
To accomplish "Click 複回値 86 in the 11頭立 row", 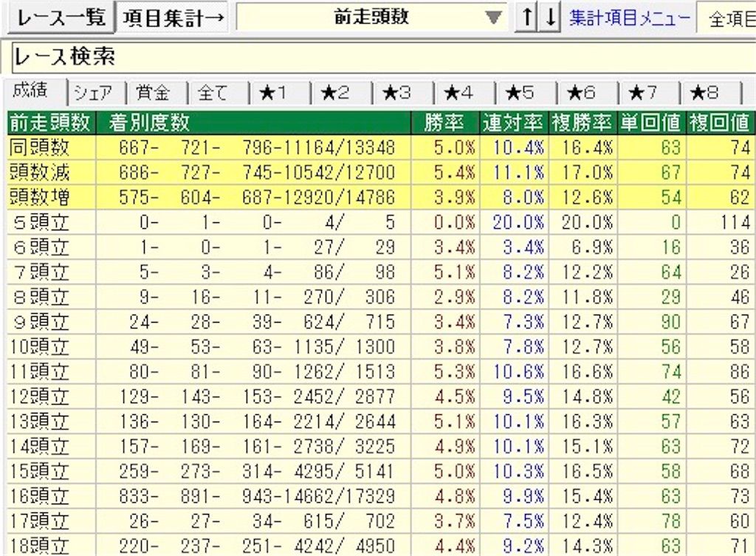I will (x=740, y=372).
